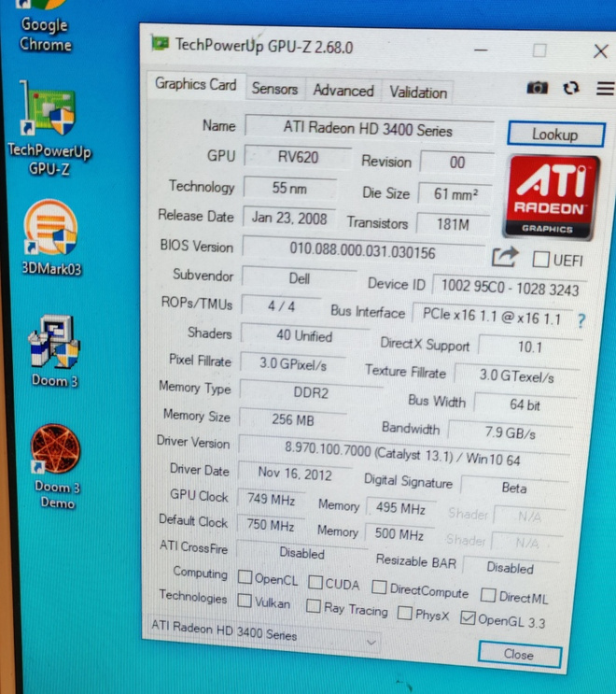
Task: Click the Revision value 00
Action: click(x=457, y=163)
